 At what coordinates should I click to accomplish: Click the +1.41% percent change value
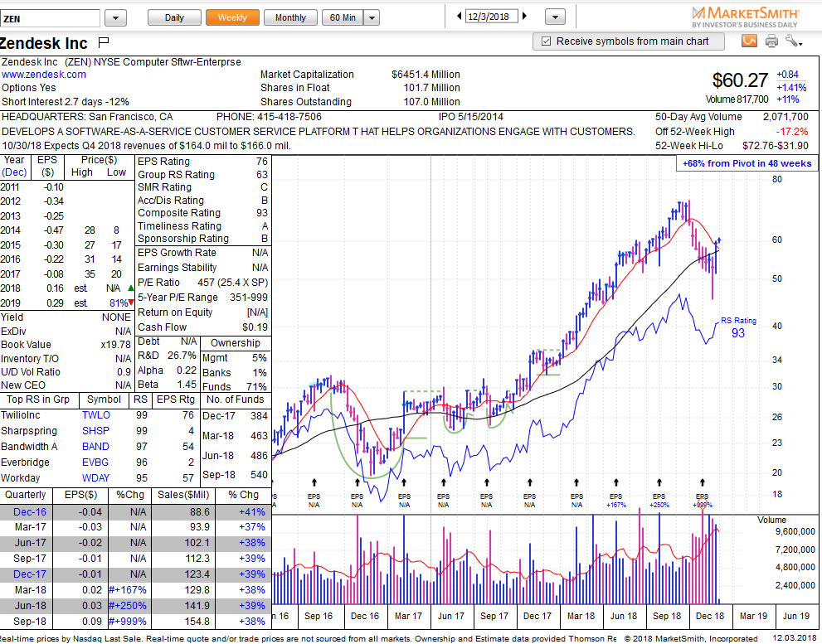pos(791,88)
